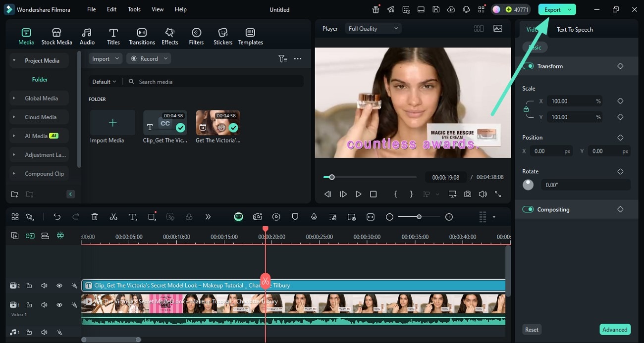
Task: Hide Video 1 track eye icon
Action: [59, 305]
